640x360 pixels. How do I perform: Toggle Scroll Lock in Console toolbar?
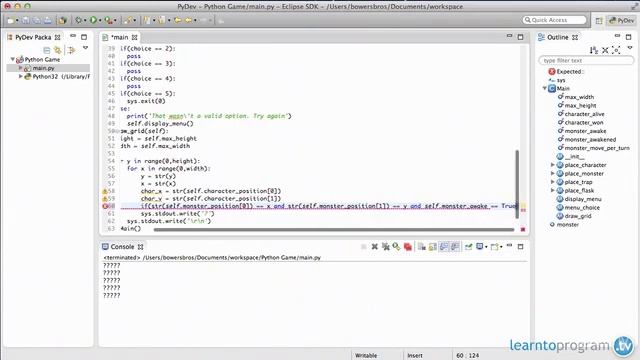pyautogui.click(x=433, y=247)
